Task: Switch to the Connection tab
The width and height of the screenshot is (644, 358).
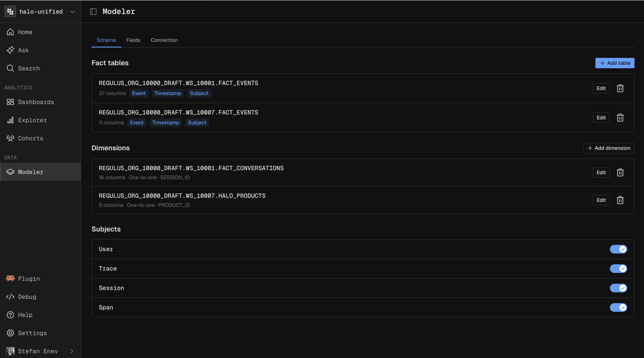Action: pos(164,40)
